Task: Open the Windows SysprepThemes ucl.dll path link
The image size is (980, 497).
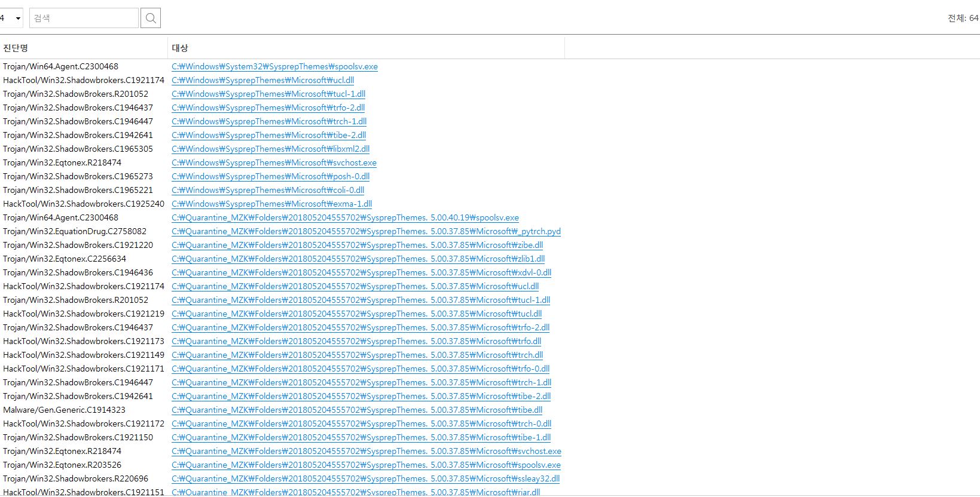Action: tap(262, 80)
